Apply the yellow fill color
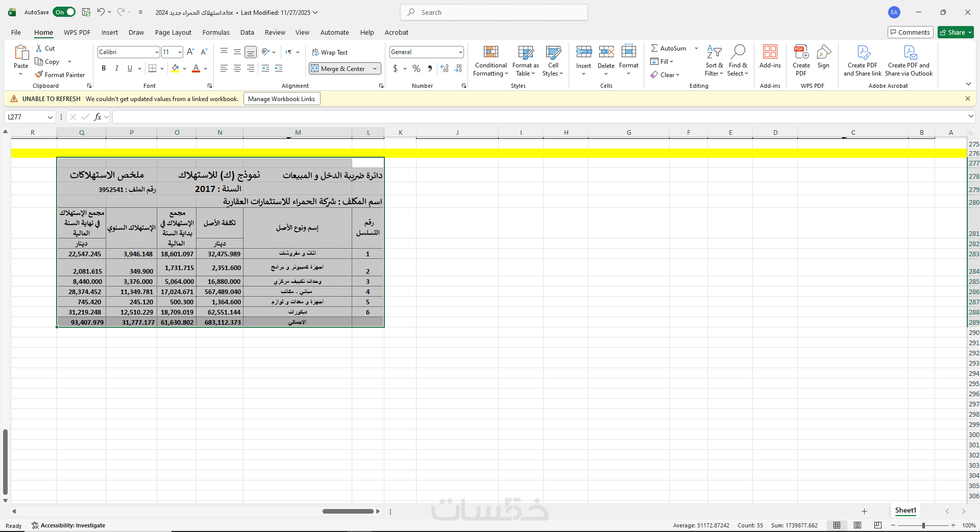The image size is (980, 532). click(x=175, y=68)
